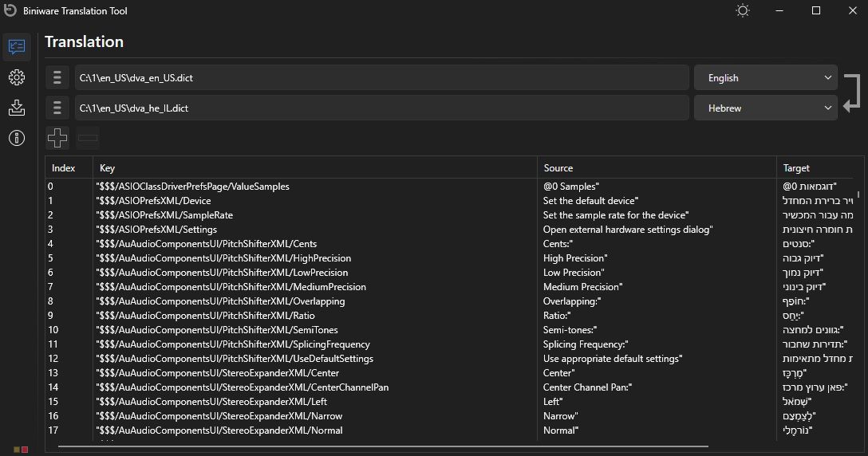Viewport: 868px width, 456px height.
Task: Open the About info sidebar icon
Action: point(17,138)
